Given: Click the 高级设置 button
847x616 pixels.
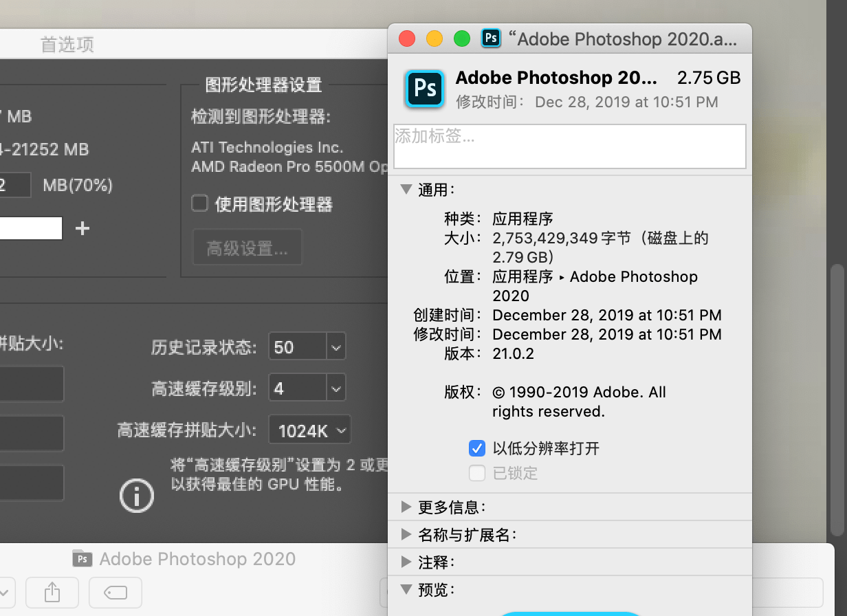Looking at the screenshot, I should point(247,247).
